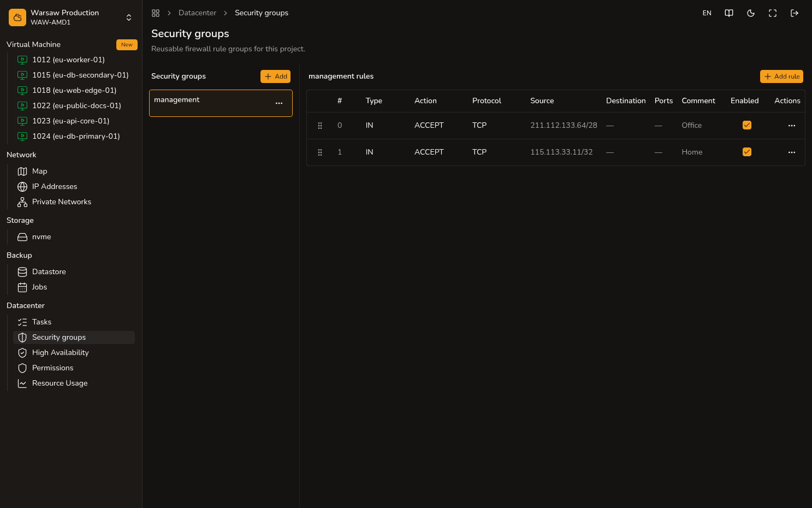Image resolution: width=812 pixels, height=508 pixels.
Task: Click the Office comment cell
Action: (x=692, y=126)
